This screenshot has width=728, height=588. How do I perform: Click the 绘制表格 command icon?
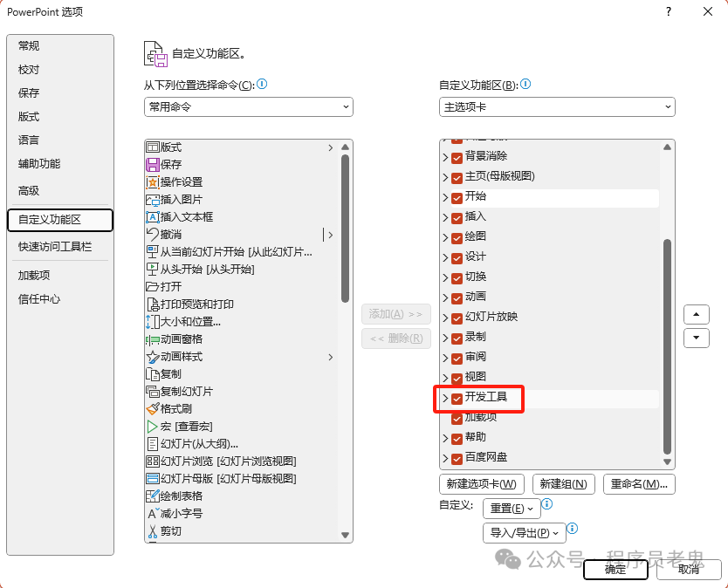pyautogui.click(x=153, y=496)
